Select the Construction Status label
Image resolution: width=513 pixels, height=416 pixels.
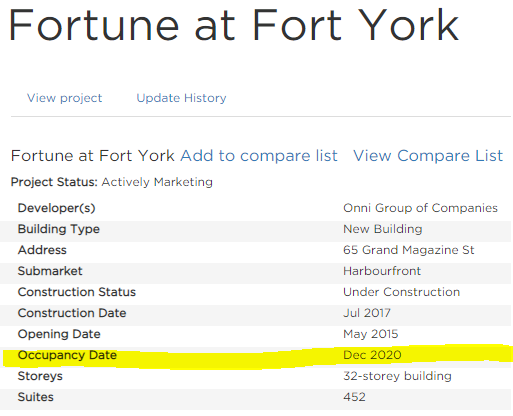tap(77, 292)
